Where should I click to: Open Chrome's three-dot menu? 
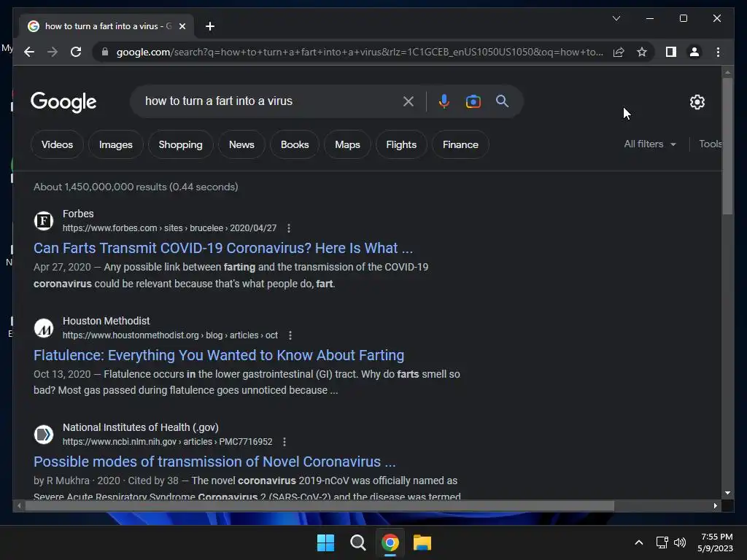[x=718, y=52]
